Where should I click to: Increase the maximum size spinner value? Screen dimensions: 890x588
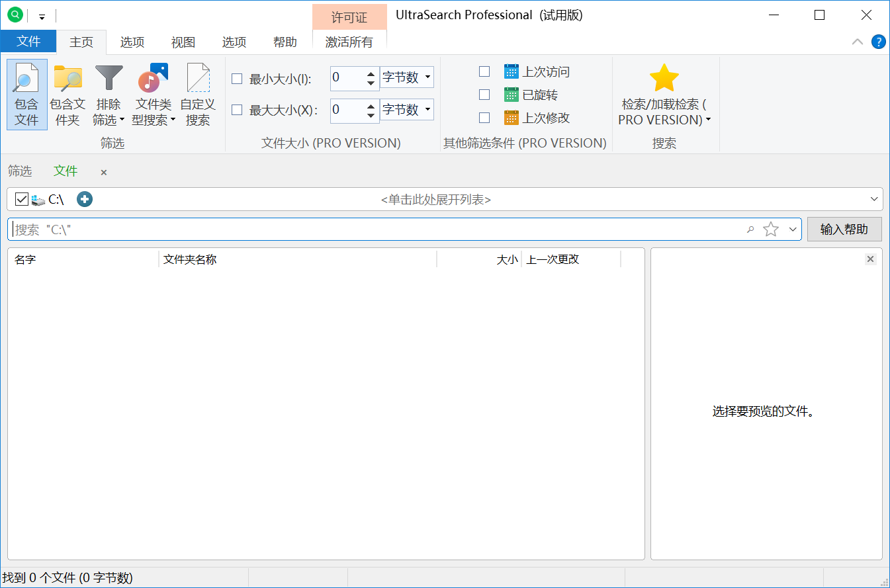pos(371,105)
